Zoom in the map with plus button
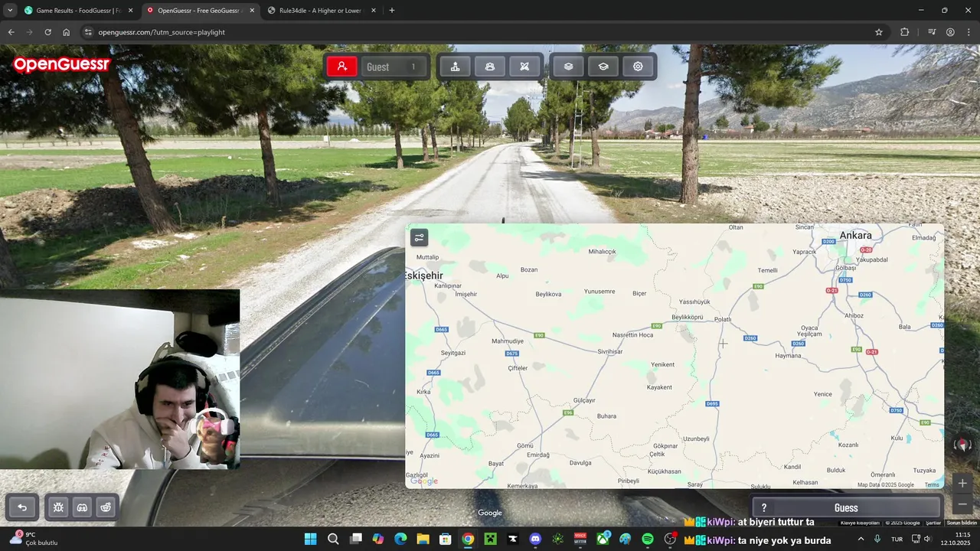Image resolution: width=980 pixels, height=551 pixels. pos(962,483)
